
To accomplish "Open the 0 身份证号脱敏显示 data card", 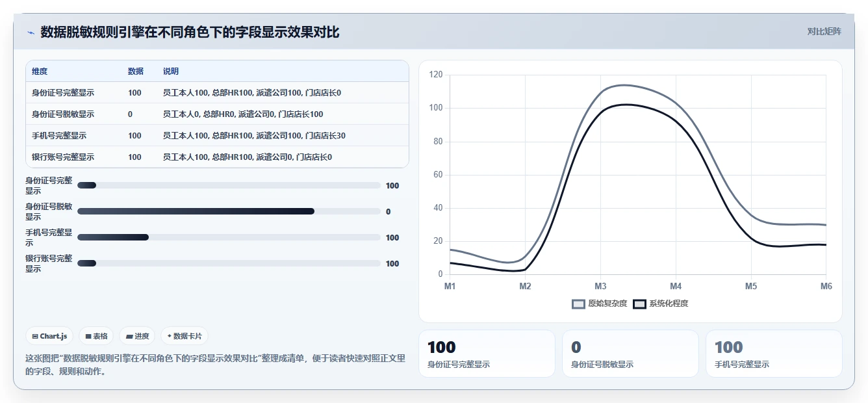I will [x=630, y=354].
